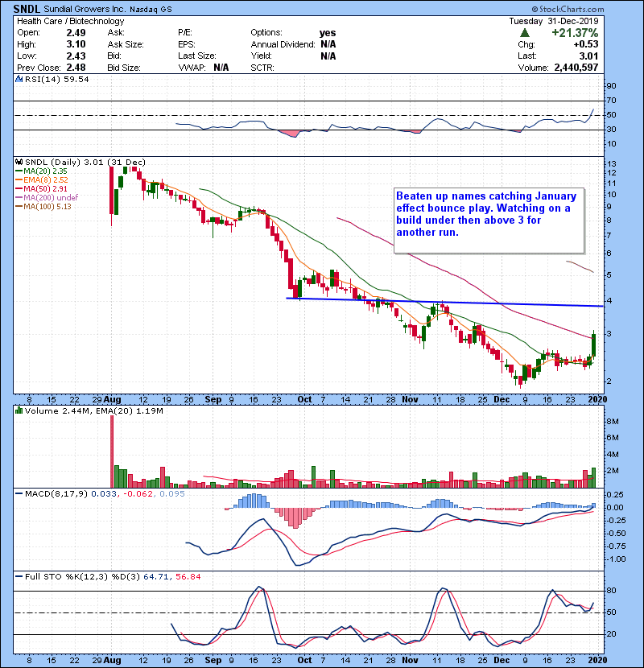Click the tallest red volume bar in August
Image resolution: width=644 pixels, height=668 pixels.
tap(112, 452)
